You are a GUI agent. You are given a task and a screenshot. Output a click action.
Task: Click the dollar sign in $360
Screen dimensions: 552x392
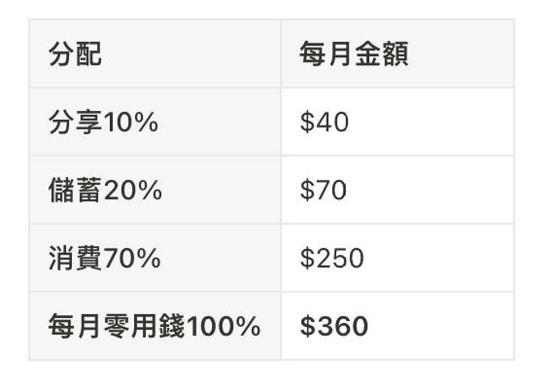pyautogui.click(x=306, y=326)
